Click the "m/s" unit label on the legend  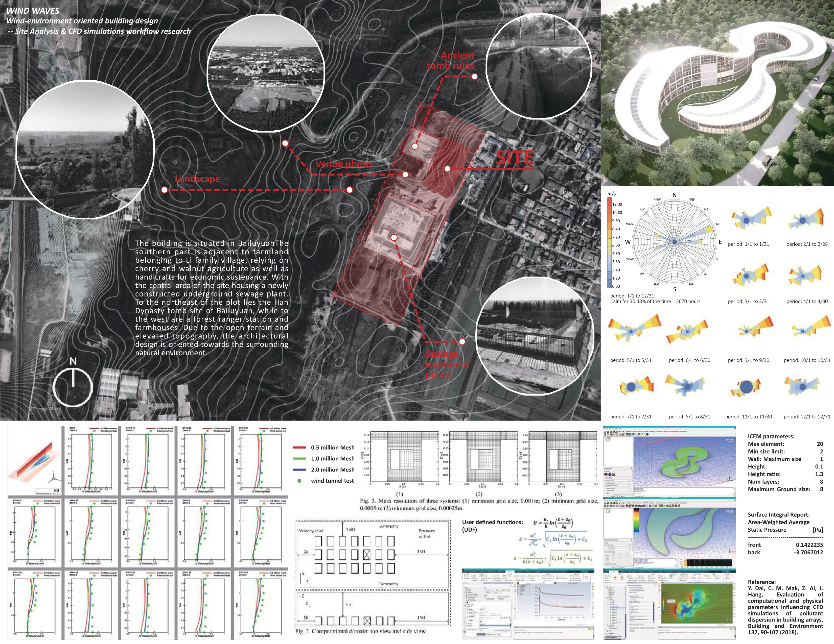(611, 194)
